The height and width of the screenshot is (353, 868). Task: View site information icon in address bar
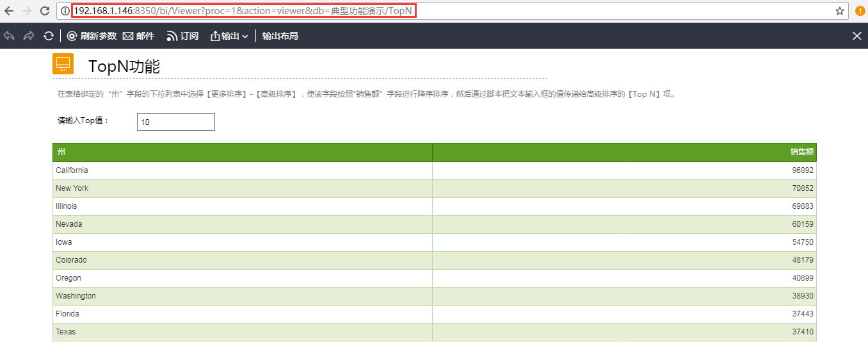[x=65, y=11]
